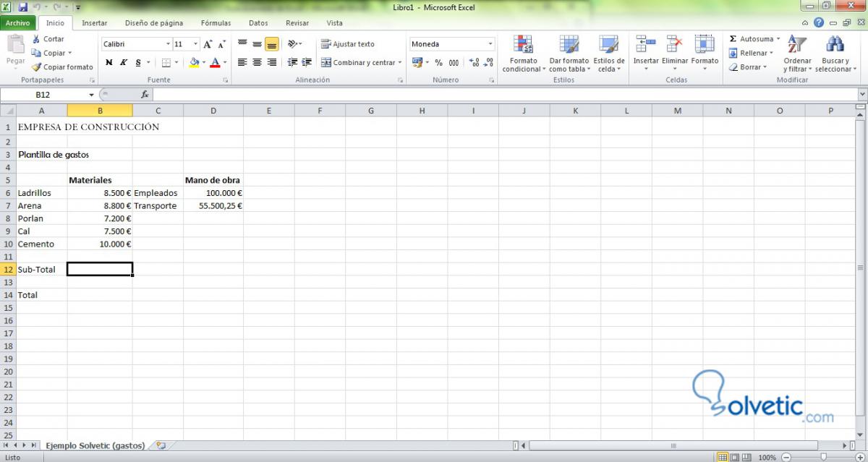Open Excel help question mark
The height and width of the screenshot is (462, 868).
coord(818,23)
